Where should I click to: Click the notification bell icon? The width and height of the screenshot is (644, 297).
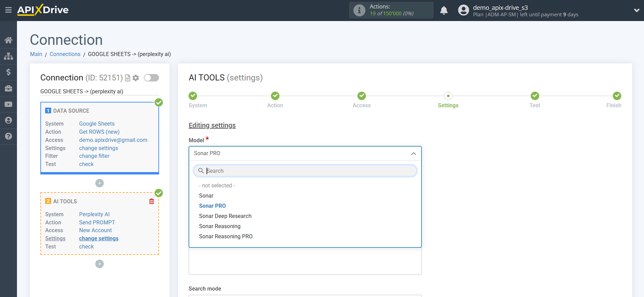(444, 11)
